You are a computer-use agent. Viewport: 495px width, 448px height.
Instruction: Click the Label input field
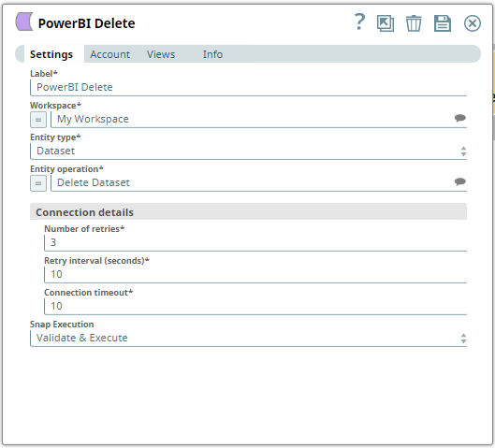pos(249,87)
